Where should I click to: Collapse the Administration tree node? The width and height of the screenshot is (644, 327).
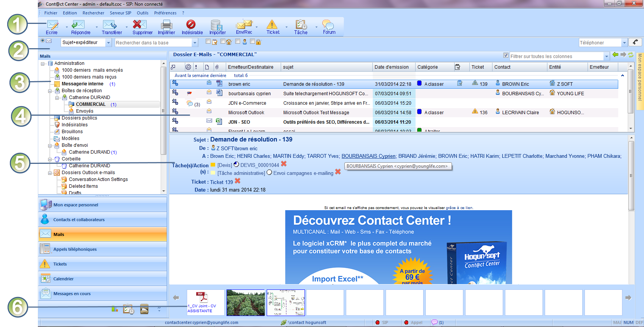click(x=43, y=64)
